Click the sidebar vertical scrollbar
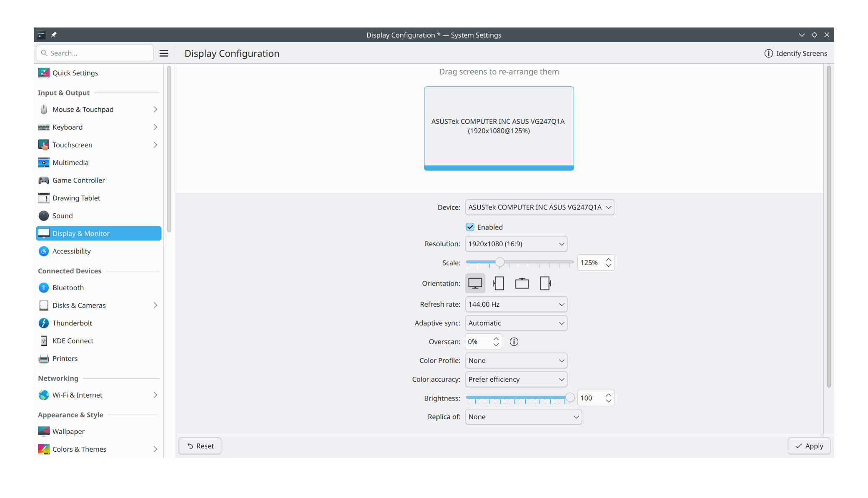Screen dimensions: 868x498 pyautogui.click(x=169, y=149)
